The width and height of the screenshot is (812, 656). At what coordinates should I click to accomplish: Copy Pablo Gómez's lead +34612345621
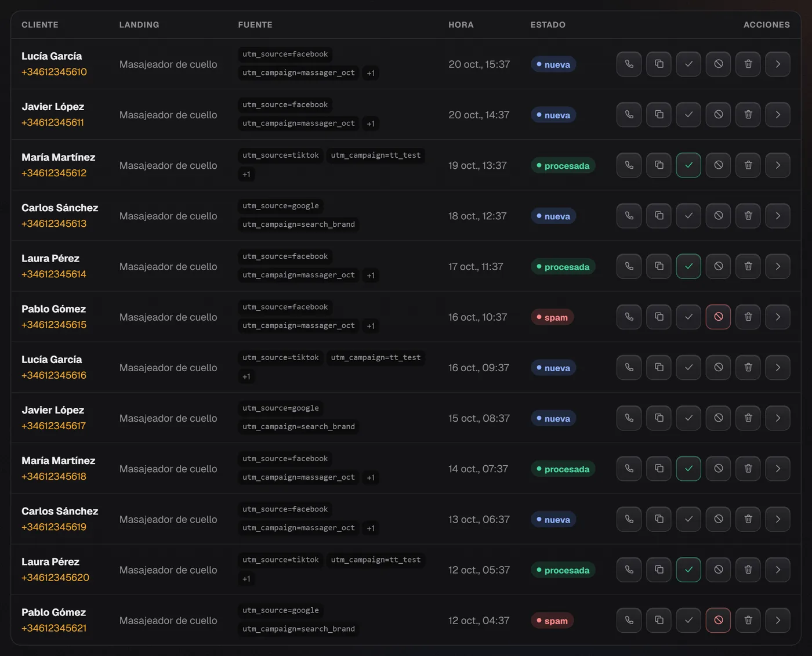click(659, 620)
